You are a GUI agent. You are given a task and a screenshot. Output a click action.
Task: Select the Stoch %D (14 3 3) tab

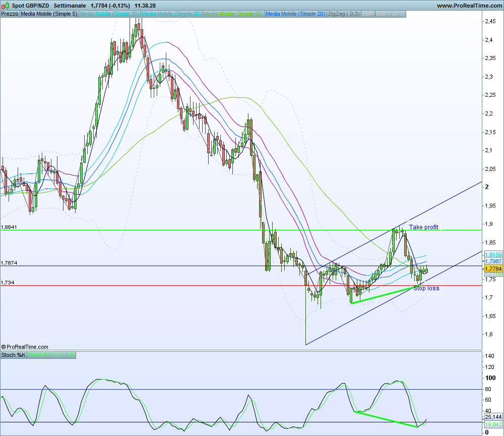point(51,355)
